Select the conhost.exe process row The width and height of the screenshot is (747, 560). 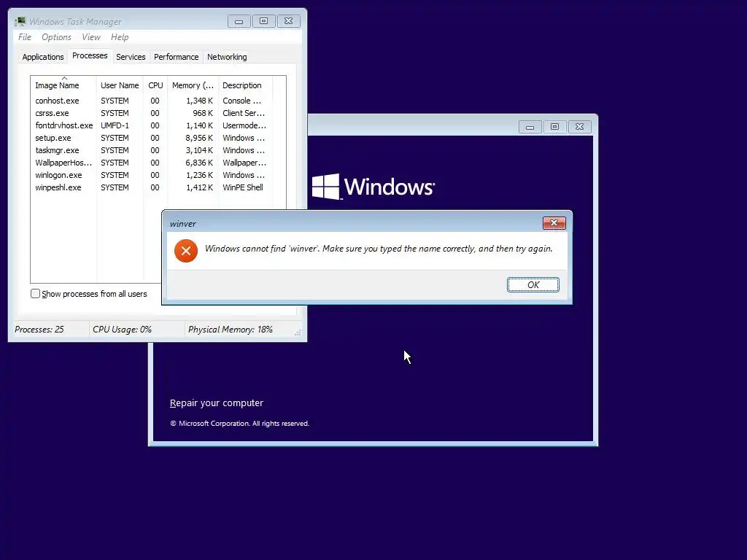click(152, 101)
